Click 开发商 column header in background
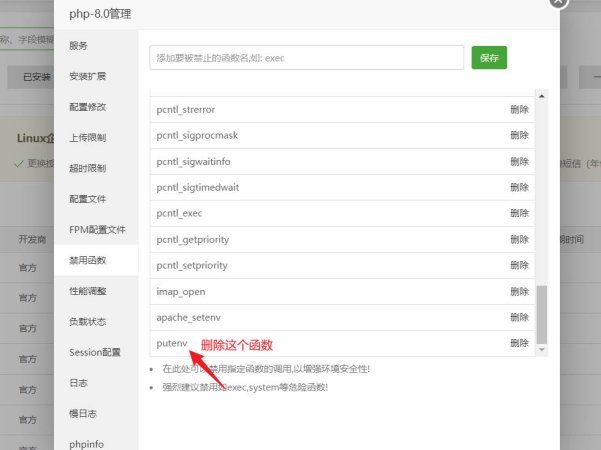 [32, 240]
